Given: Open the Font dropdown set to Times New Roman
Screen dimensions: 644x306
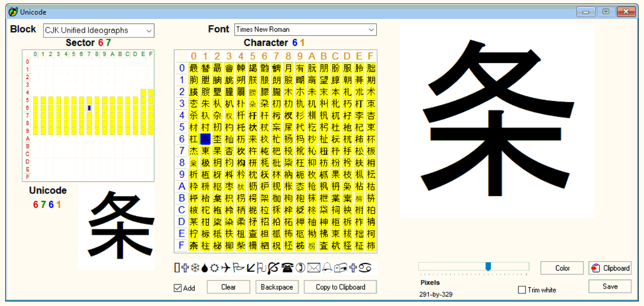Looking at the screenshot, I should pyautogui.click(x=305, y=29).
